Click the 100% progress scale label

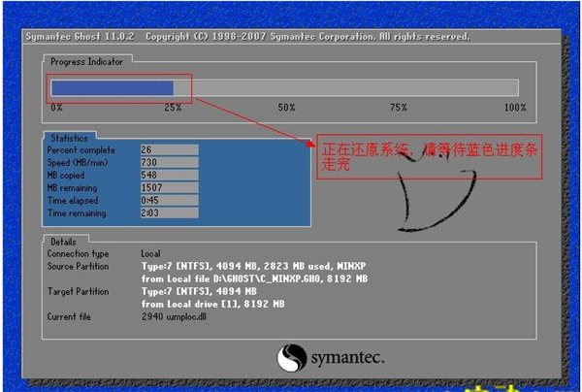[515, 108]
